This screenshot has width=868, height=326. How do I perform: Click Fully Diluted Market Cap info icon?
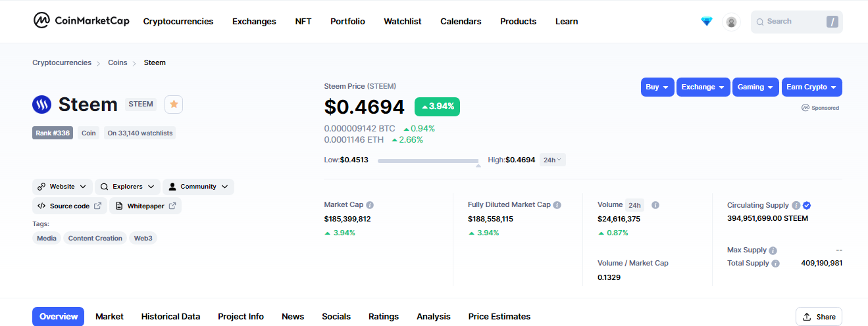pyautogui.click(x=557, y=205)
